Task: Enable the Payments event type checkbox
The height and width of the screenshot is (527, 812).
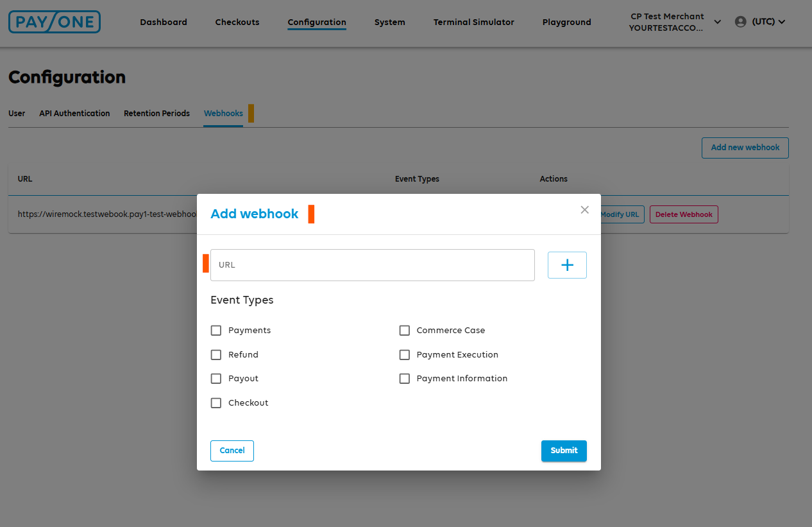Action: (x=216, y=331)
